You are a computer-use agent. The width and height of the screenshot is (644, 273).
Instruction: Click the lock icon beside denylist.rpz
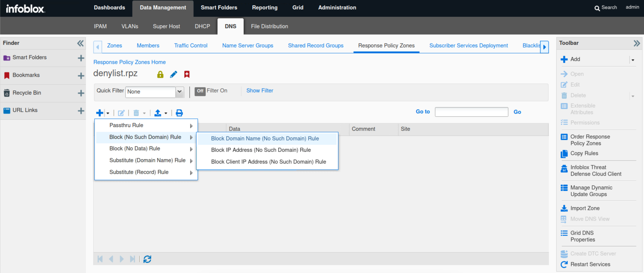(x=160, y=74)
